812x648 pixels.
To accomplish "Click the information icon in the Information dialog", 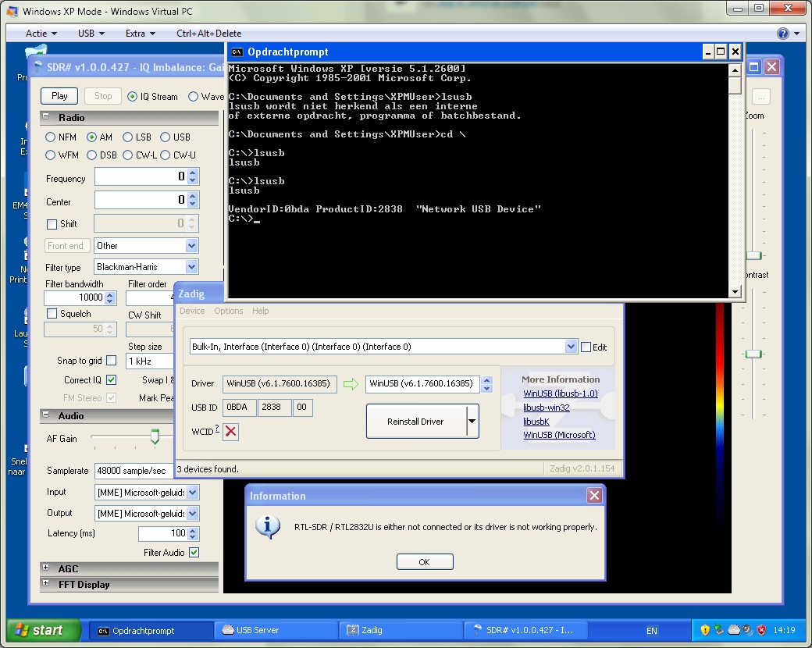I will (268, 527).
